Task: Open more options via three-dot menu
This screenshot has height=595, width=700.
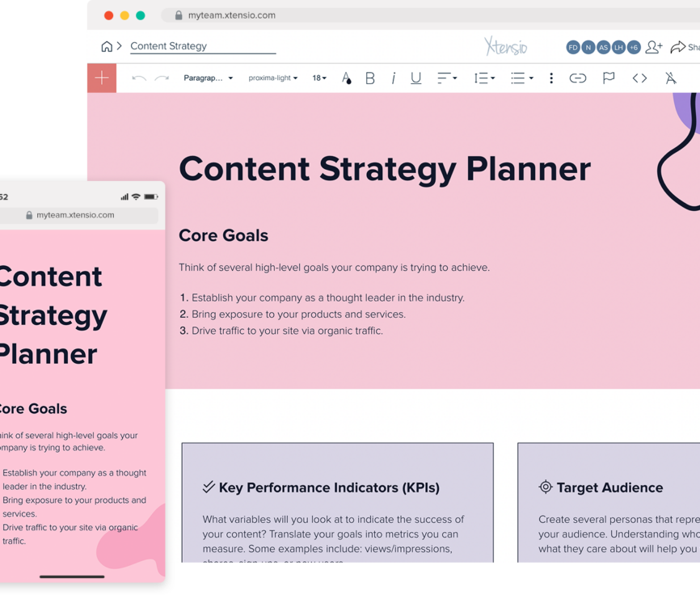Action: tap(551, 78)
